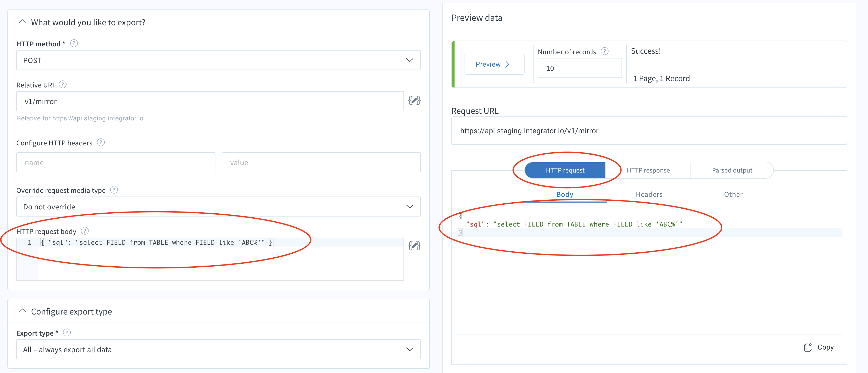The image size is (868, 373).
Task: Click the Relative URI input with v1/mirror
Action: (210, 101)
